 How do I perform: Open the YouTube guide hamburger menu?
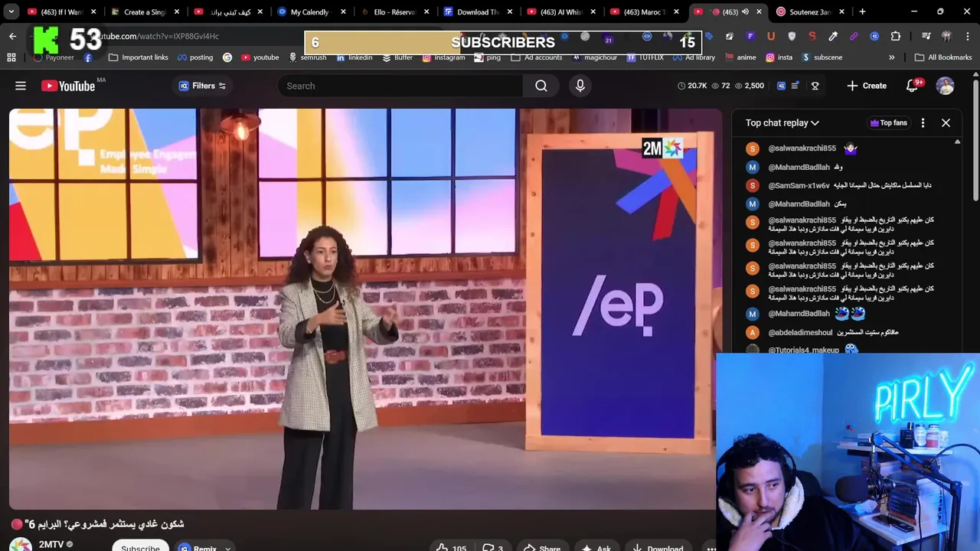coord(21,86)
